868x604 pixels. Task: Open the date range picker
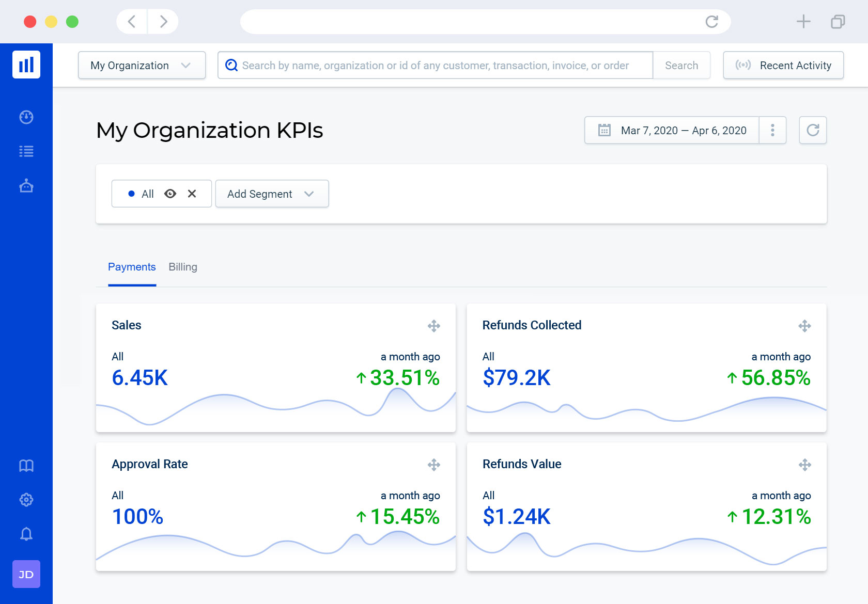(x=672, y=130)
